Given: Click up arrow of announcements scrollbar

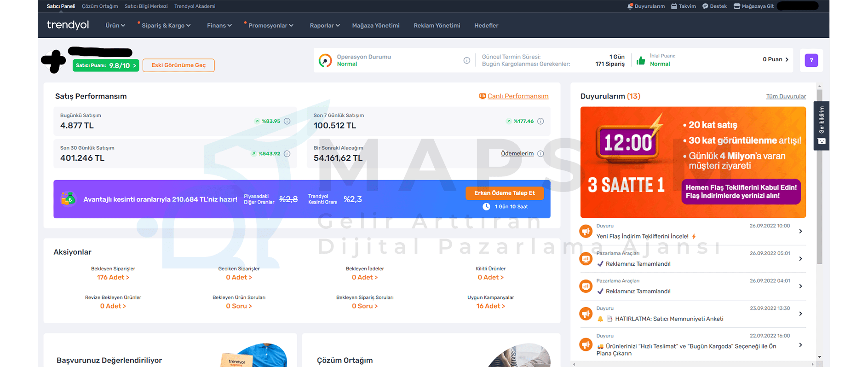Looking at the screenshot, I should [819, 87].
